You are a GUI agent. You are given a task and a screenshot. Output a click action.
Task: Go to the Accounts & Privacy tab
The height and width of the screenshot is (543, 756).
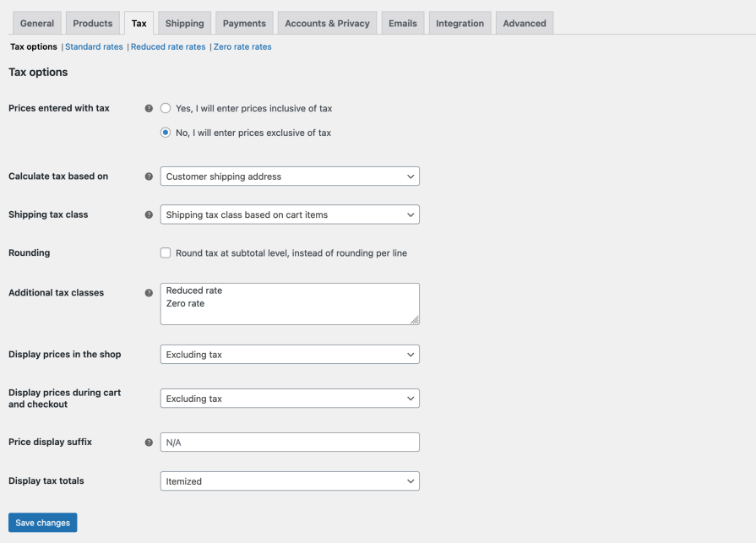[x=327, y=24]
